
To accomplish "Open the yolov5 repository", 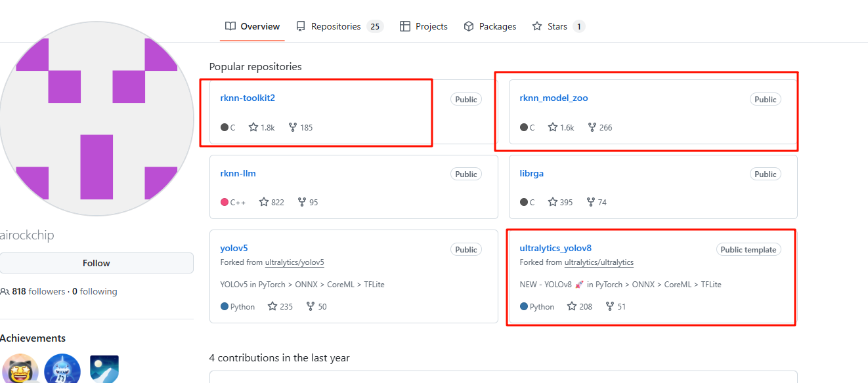I will coord(234,249).
